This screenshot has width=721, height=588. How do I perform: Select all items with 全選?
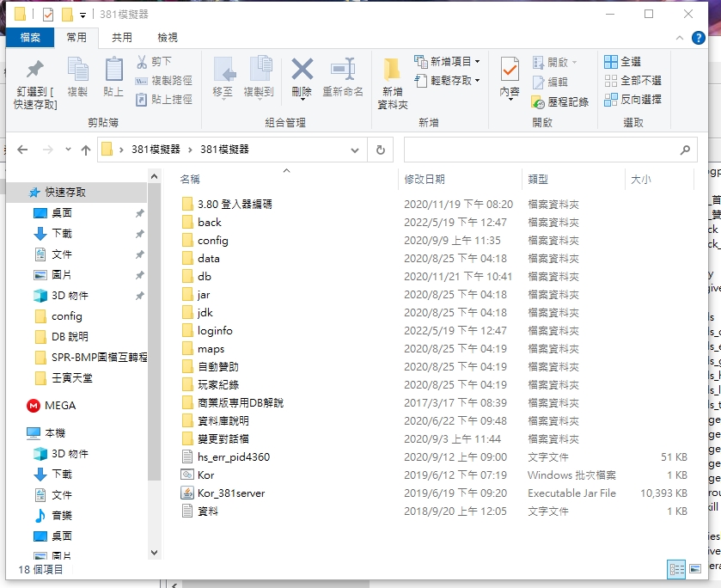pos(622,62)
